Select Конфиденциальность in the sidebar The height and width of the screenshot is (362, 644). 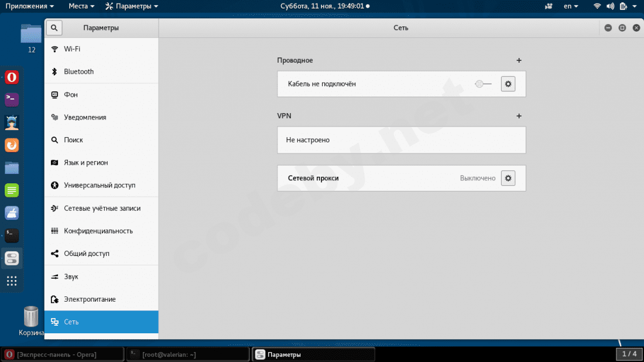(x=101, y=231)
